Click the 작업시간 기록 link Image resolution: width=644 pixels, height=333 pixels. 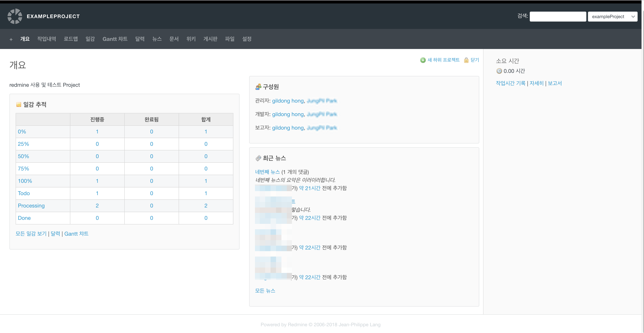[x=510, y=83]
